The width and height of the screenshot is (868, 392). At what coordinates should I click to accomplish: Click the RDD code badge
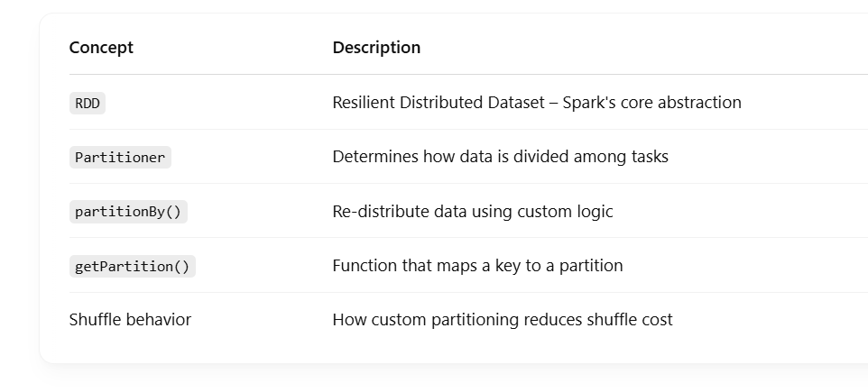click(87, 104)
